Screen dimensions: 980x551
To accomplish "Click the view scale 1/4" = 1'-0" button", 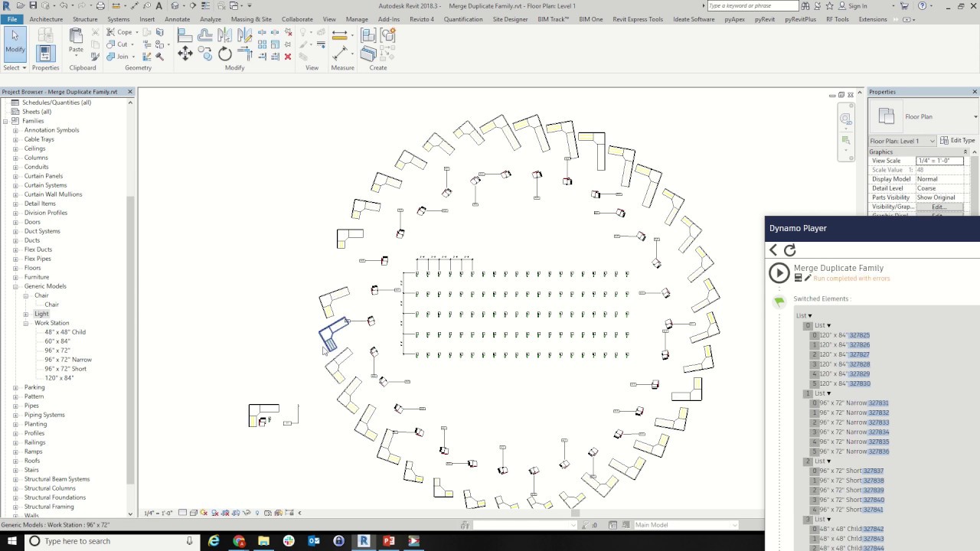I will click(158, 513).
